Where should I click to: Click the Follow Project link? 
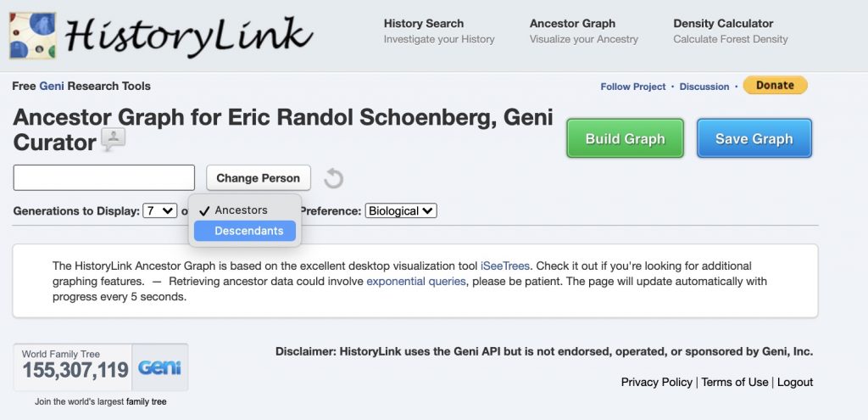(x=632, y=87)
